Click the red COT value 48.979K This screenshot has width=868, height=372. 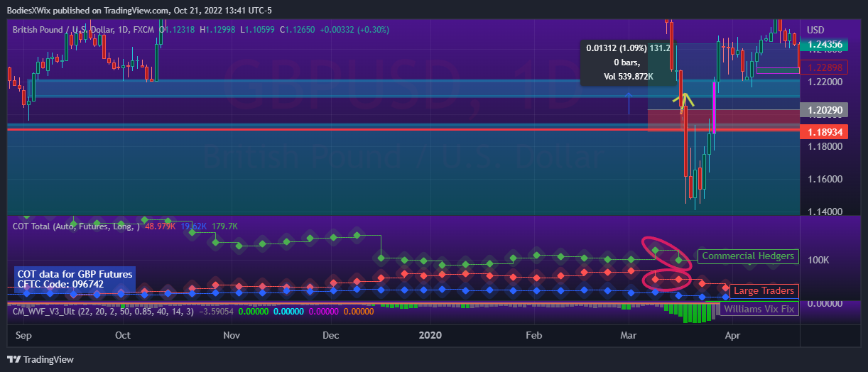(161, 226)
